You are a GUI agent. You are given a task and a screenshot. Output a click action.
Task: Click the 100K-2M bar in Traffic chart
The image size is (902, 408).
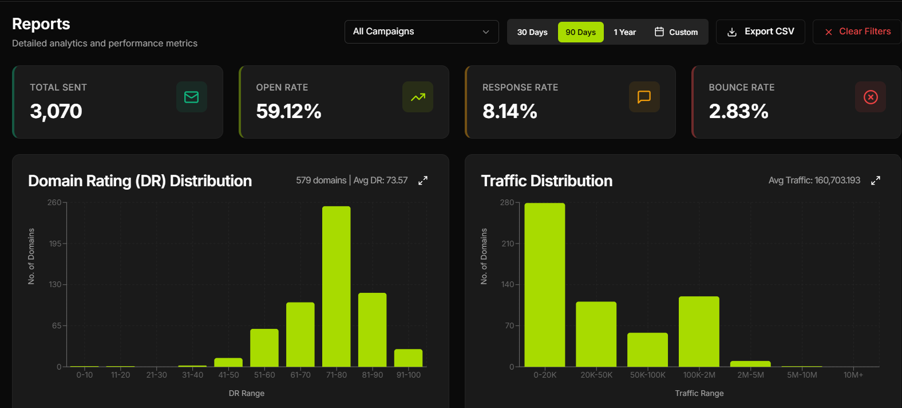pyautogui.click(x=699, y=331)
